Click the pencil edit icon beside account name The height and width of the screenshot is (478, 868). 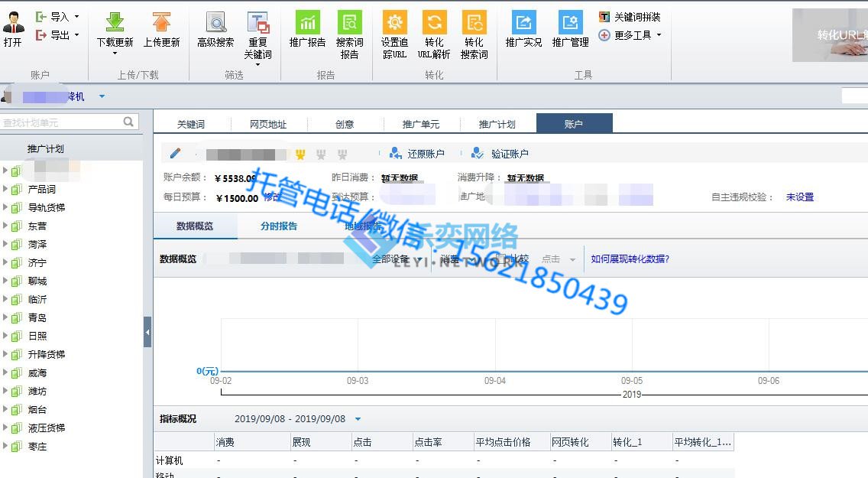[x=175, y=154]
